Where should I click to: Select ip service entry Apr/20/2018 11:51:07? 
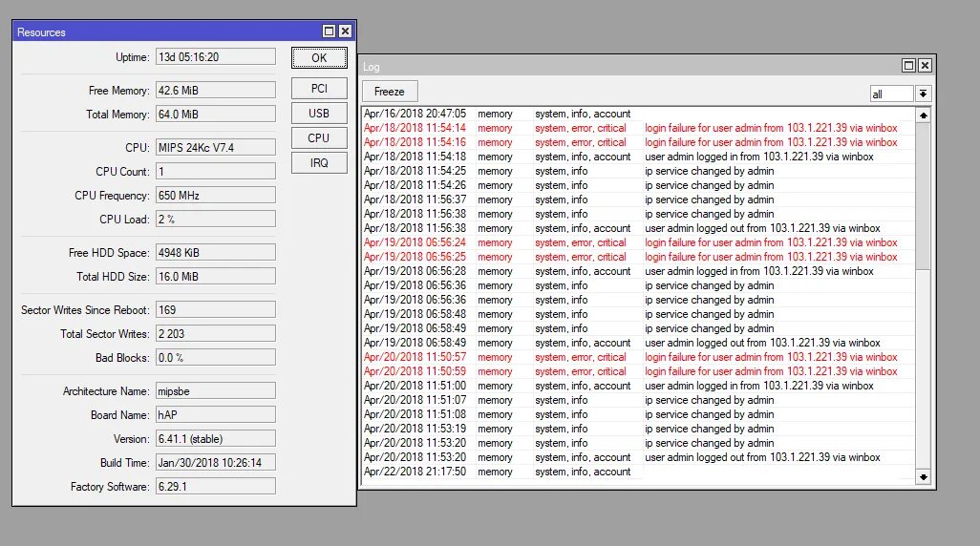pos(639,401)
